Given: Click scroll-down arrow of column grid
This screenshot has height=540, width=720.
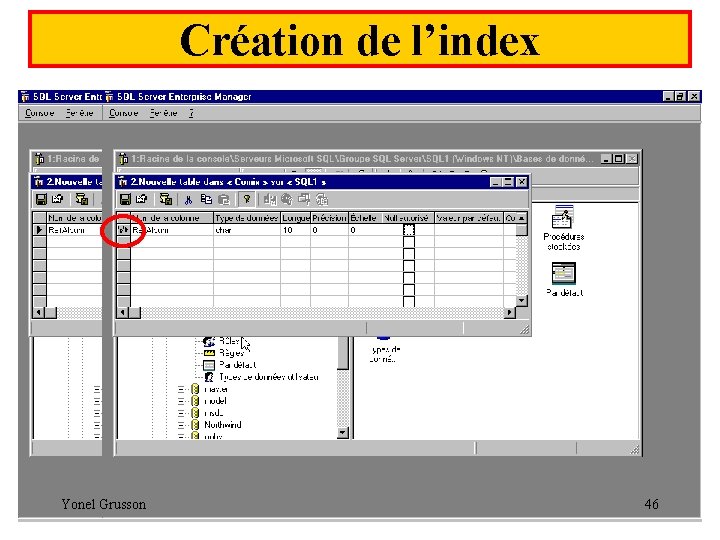Looking at the screenshot, I should point(521,301).
